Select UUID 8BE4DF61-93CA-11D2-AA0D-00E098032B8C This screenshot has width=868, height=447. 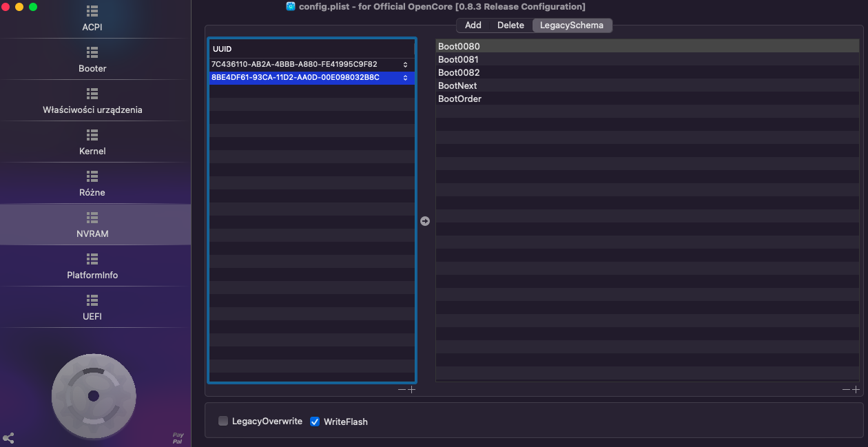click(312, 78)
